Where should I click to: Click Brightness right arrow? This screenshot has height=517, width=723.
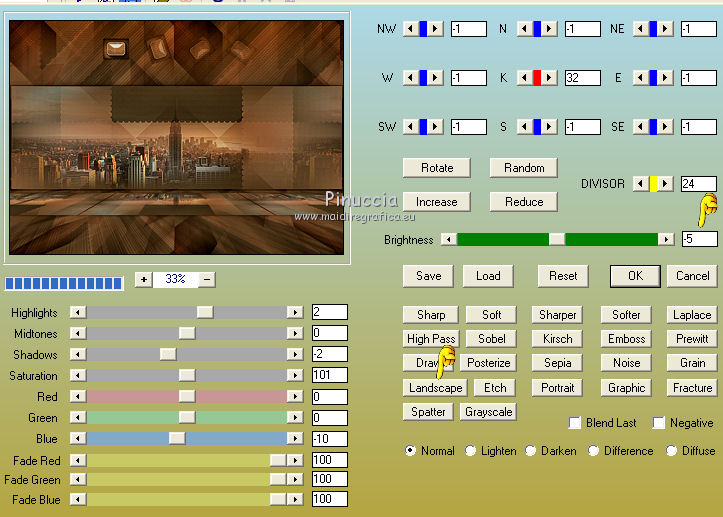tap(666, 239)
